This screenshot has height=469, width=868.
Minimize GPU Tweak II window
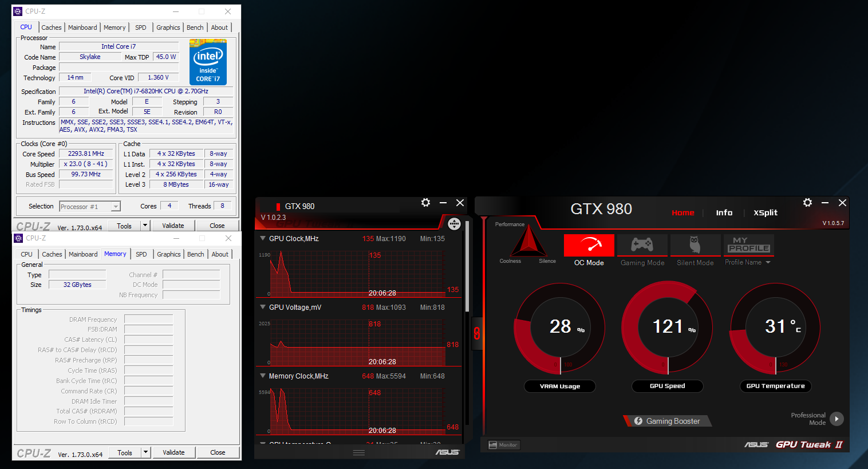(x=825, y=203)
